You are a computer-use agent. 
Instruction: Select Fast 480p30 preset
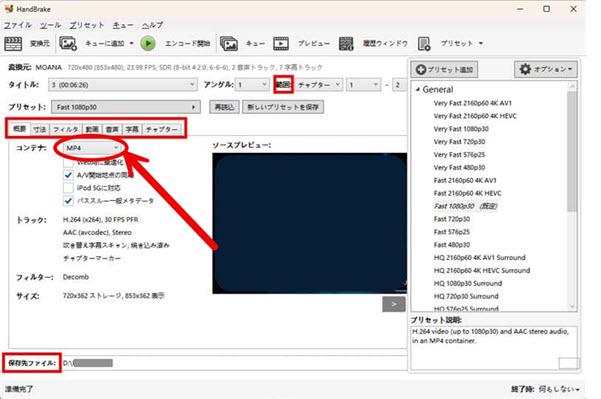(452, 245)
